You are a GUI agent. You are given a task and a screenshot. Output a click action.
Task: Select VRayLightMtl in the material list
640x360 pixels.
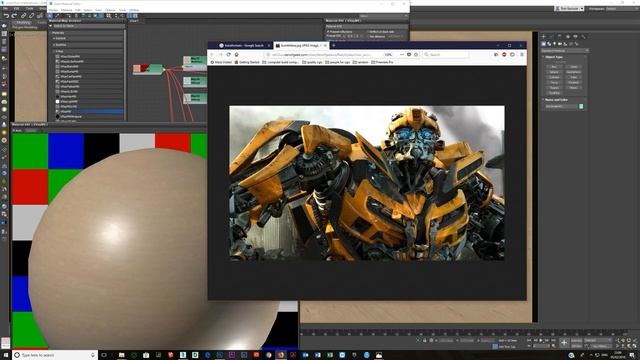[89, 101]
